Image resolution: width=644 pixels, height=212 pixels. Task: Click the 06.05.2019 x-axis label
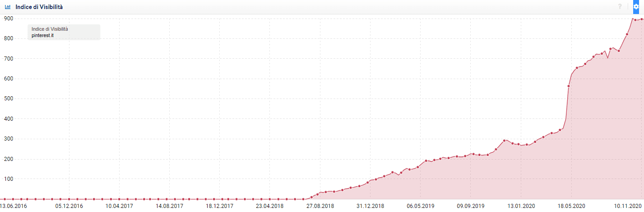[x=420, y=206]
